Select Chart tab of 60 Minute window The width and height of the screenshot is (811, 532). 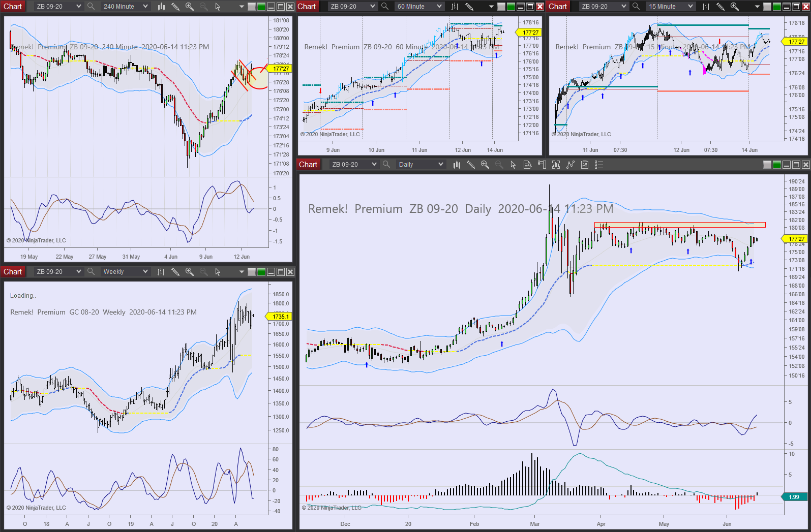(307, 7)
